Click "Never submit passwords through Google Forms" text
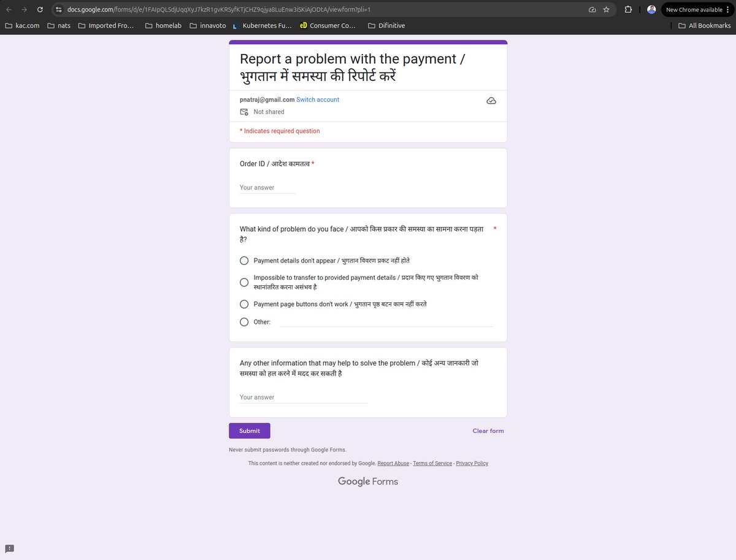The image size is (736, 560). [288, 450]
